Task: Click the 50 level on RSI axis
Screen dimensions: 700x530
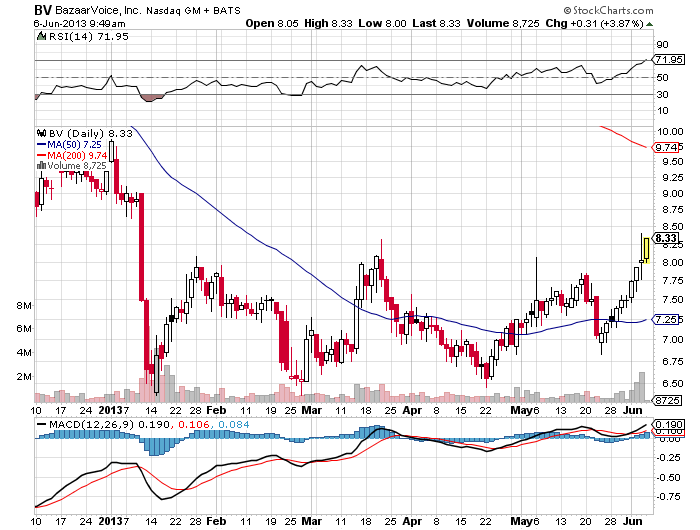Action: point(662,78)
